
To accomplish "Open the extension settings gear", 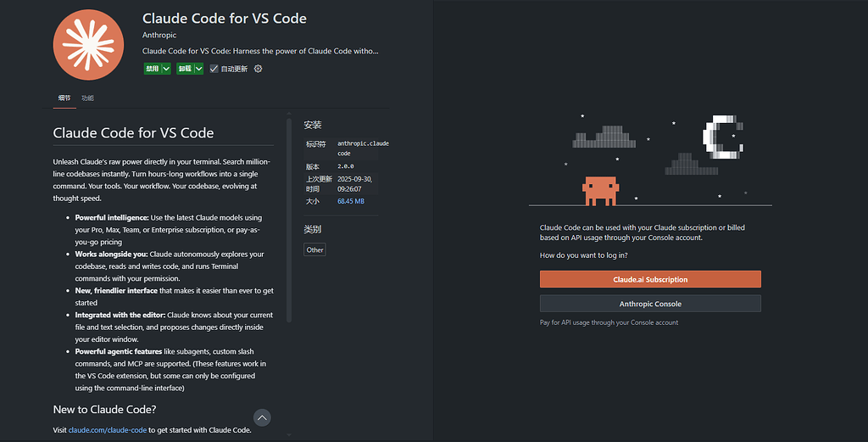I will point(258,69).
